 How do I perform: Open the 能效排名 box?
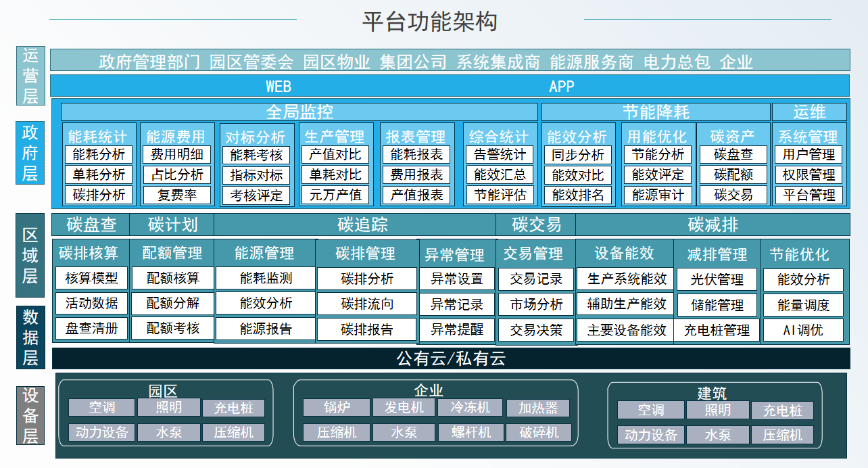(x=578, y=195)
